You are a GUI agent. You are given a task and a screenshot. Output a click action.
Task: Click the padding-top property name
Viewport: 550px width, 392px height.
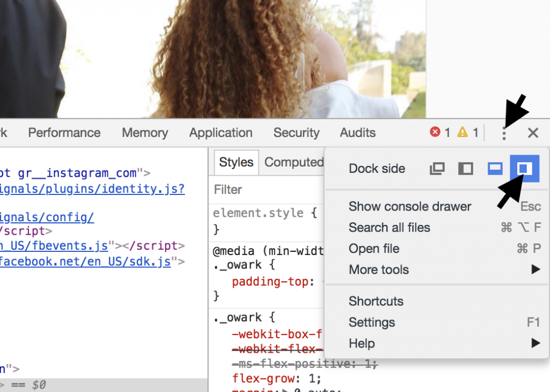coord(270,281)
